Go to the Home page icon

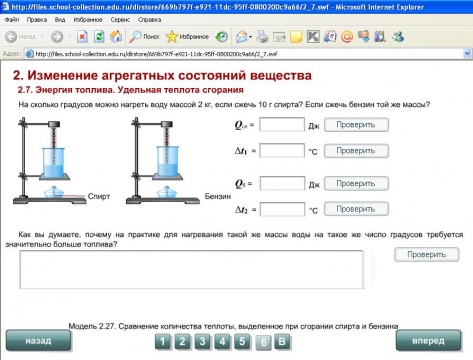[x=116, y=36]
